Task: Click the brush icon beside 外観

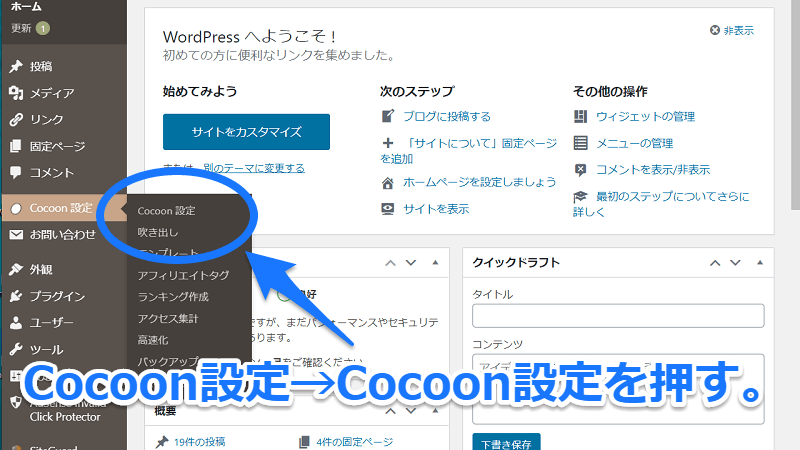Action: click(15, 269)
